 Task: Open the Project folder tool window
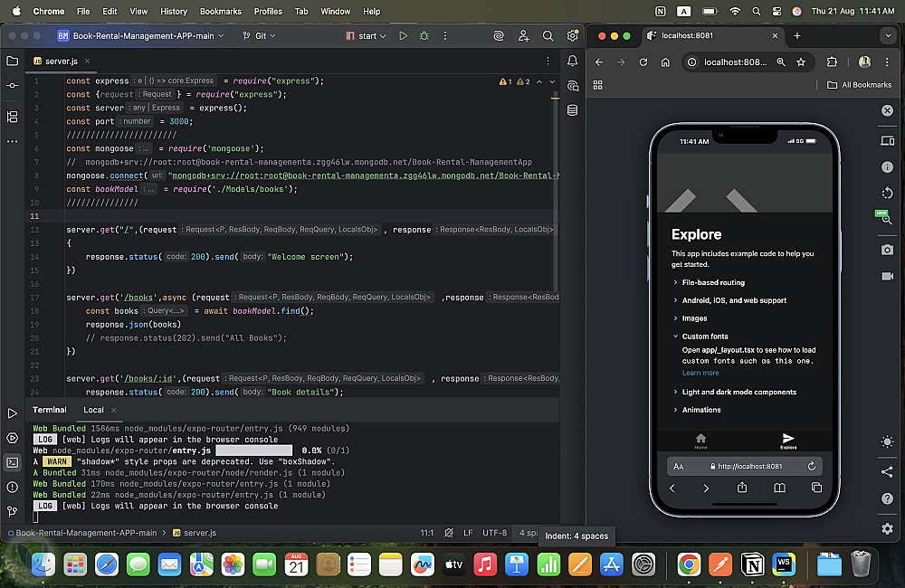[12, 62]
